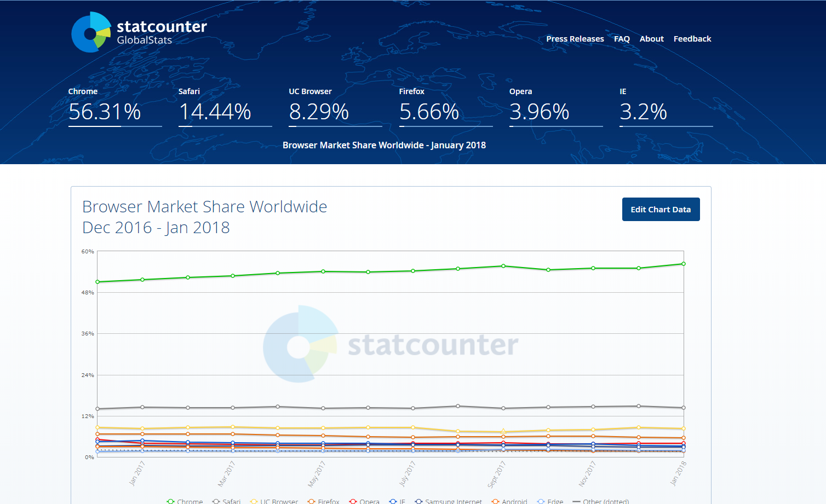Select the Opera 3.96% statistic
Screen dimensions: 826x504
tap(556, 106)
